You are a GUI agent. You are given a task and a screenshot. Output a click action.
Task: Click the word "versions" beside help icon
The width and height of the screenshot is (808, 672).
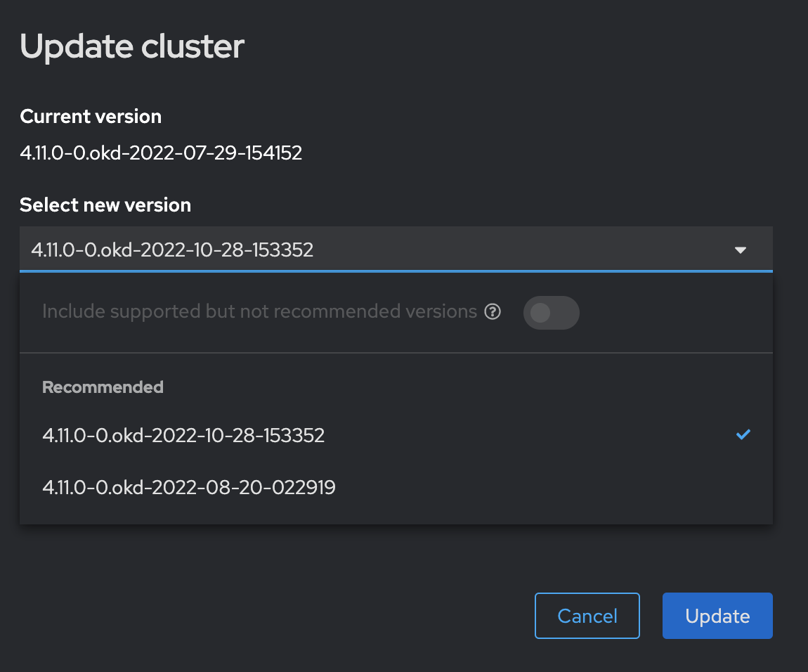pyautogui.click(x=442, y=311)
